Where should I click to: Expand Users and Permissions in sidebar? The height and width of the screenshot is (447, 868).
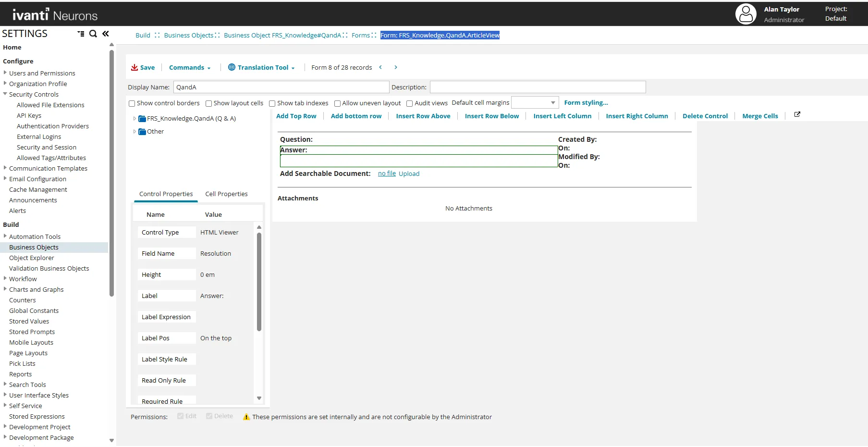tap(5, 73)
